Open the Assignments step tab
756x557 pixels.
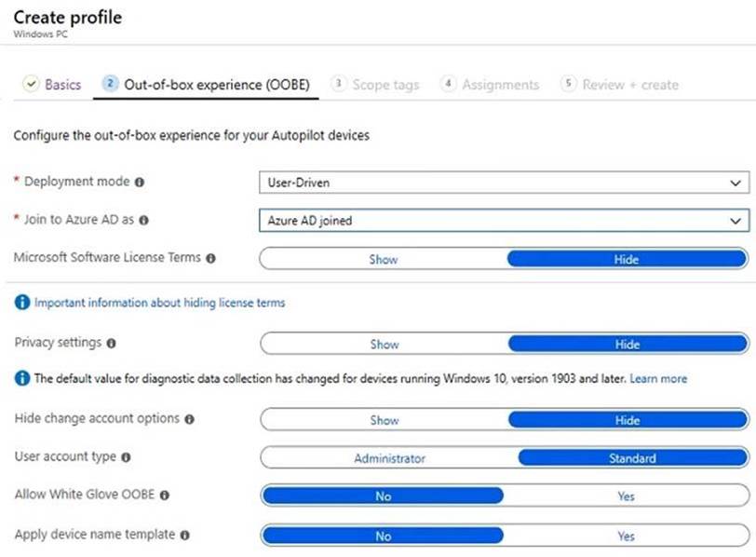coord(491,85)
